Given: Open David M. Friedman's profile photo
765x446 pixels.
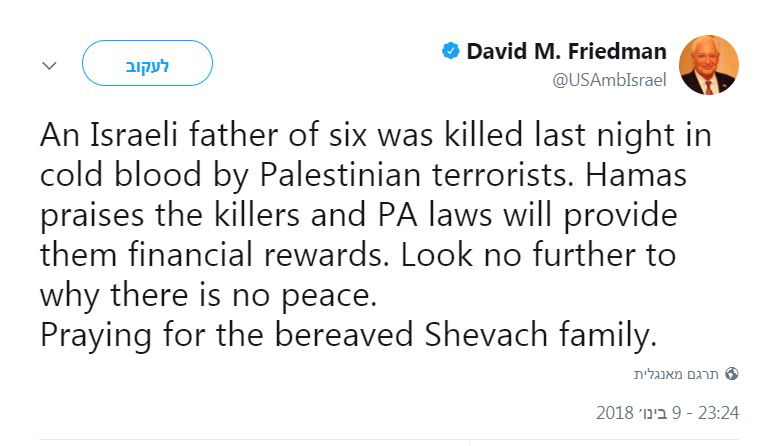Looking at the screenshot, I should [x=709, y=65].
